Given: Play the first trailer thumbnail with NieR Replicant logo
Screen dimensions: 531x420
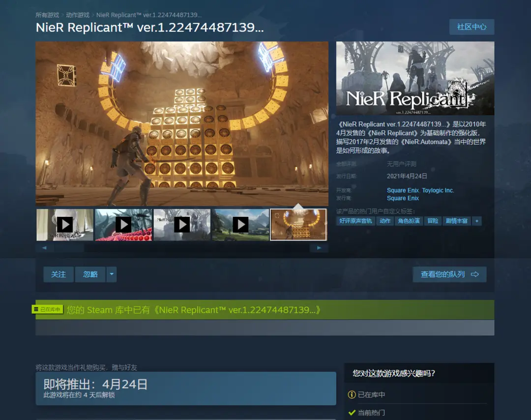Looking at the screenshot, I should coord(65,225).
